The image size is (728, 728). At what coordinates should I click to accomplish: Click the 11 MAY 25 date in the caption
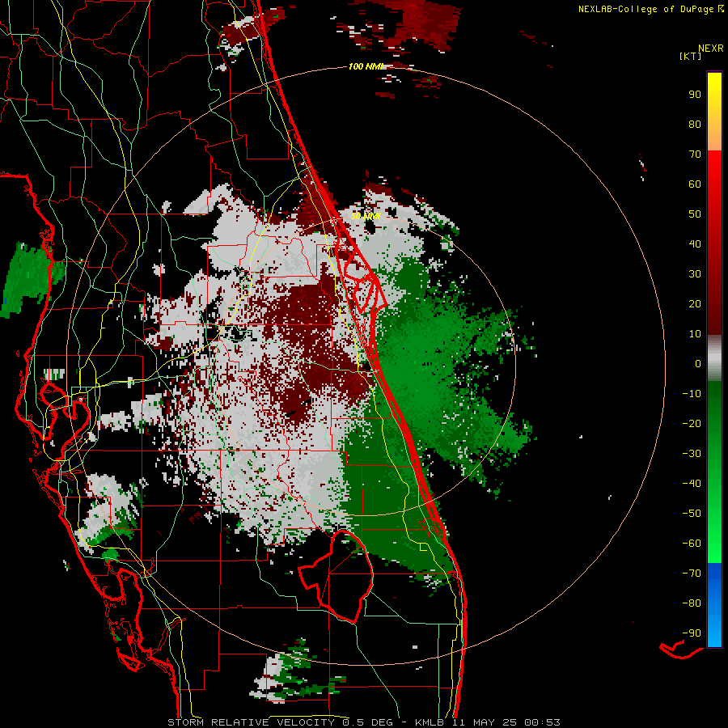484,722
